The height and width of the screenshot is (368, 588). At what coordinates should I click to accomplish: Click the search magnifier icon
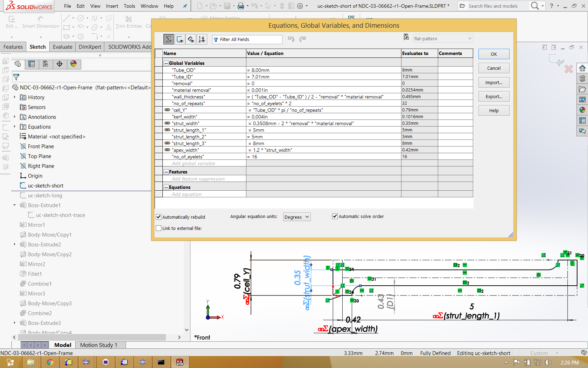[534, 6]
